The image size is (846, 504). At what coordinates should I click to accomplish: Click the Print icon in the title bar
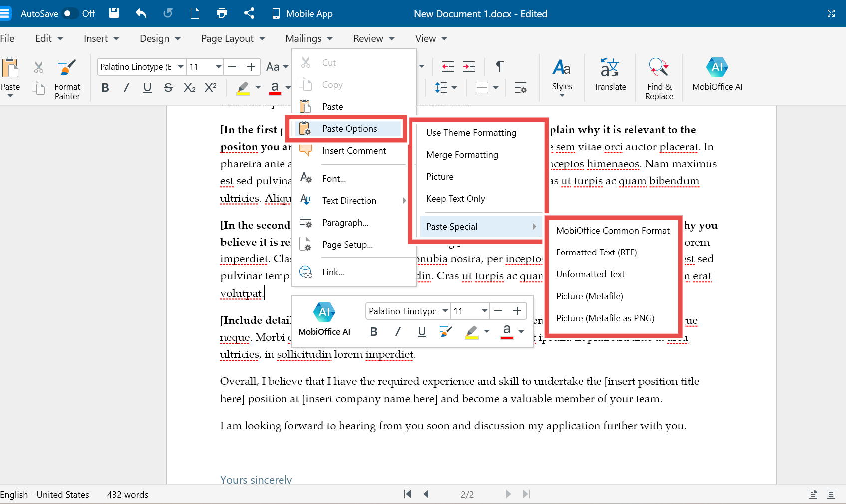222,13
